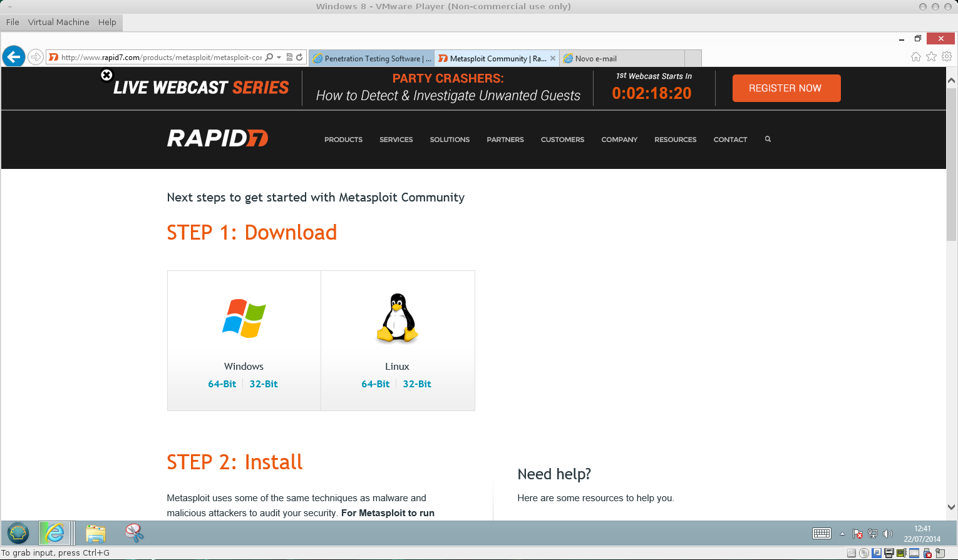Click the page scrollbar up arrow
The height and width of the screenshot is (560, 958).
click(x=951, y=80)
